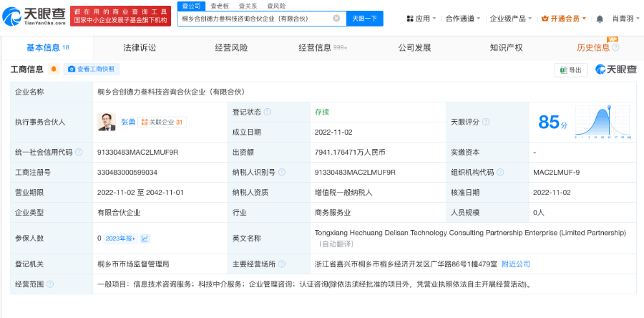644x318 pixels.
Task: Select the 查关系 search tab
Action: click(x=248, y=6)
